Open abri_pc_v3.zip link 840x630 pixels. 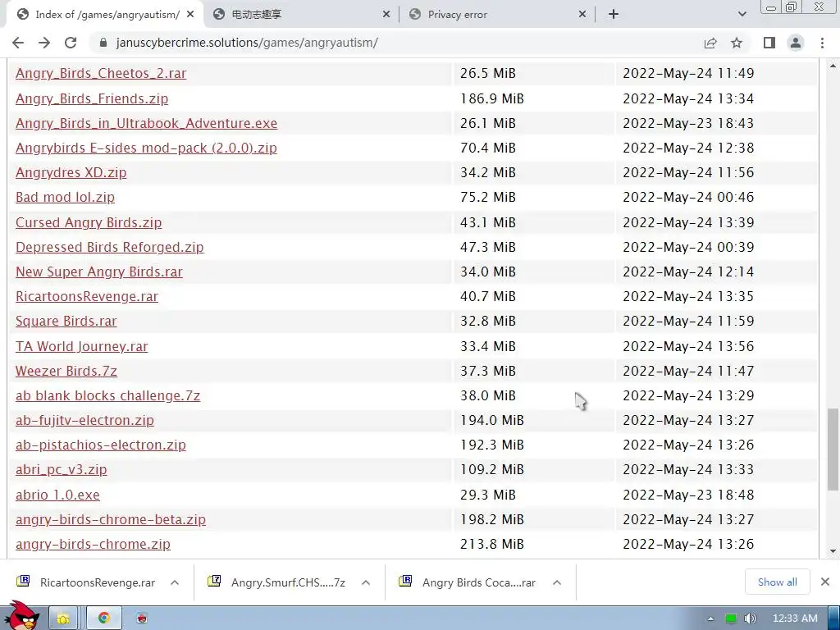61,469
